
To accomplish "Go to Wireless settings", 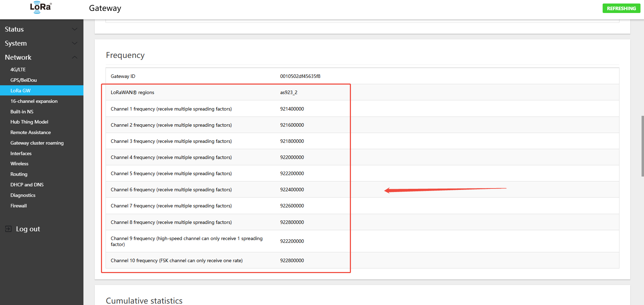I will (x=19, y=164).
